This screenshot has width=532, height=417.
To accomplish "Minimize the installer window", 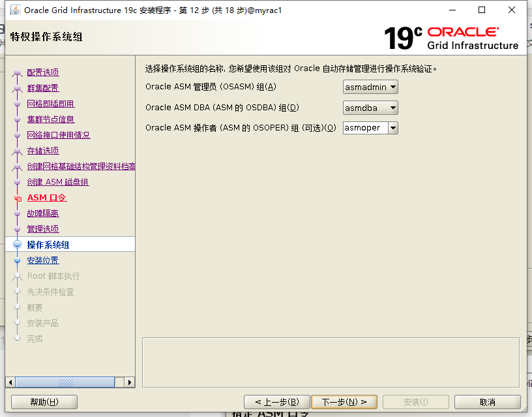I will pos(452,10).
